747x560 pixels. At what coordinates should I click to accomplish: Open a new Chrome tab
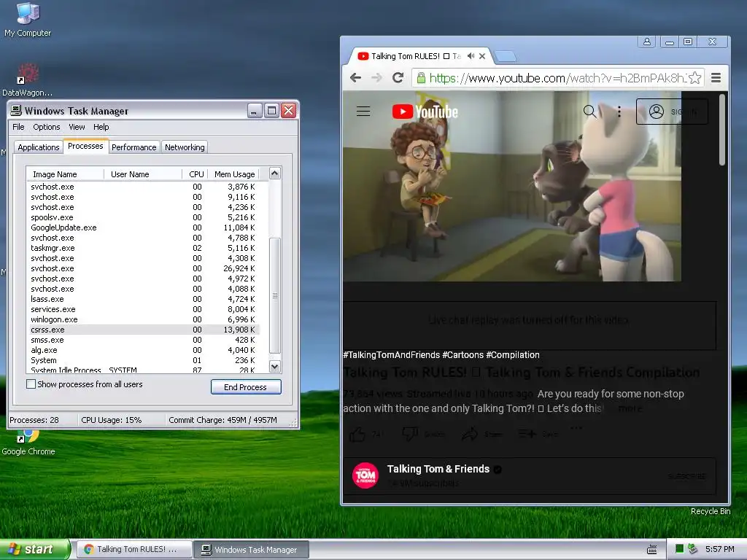(506, 57)
